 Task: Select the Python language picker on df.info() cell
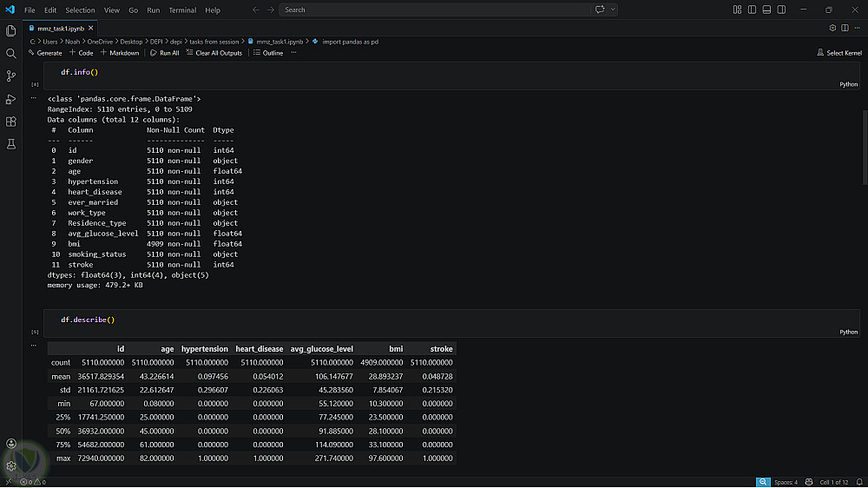(x=848, y=84)
